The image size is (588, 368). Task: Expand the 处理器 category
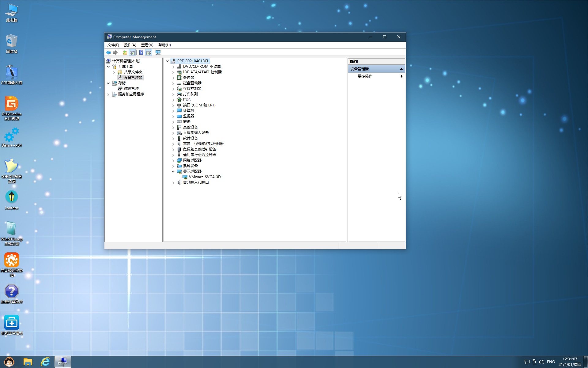pos(173,78)
